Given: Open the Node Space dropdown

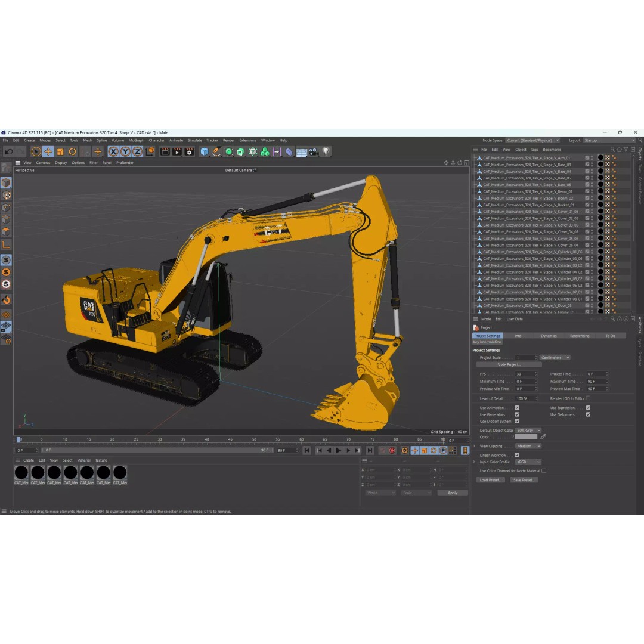Looking at the screenshot, I should pos(532,141).
